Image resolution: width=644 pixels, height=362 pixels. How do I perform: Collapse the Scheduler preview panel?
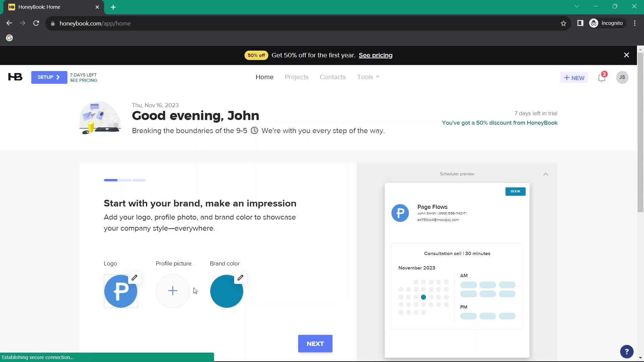(x=546, y=174)
